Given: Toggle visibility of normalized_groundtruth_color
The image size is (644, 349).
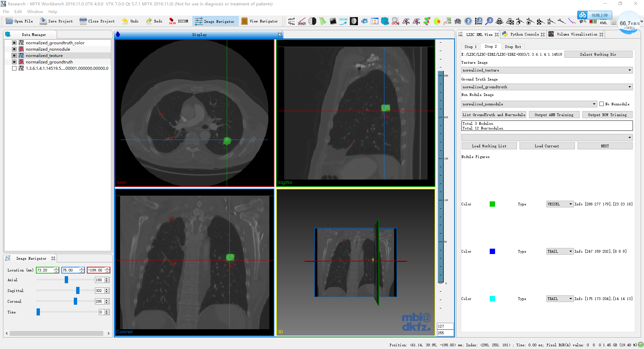Looking at the screenshot, I should click(x=14, y=43).
